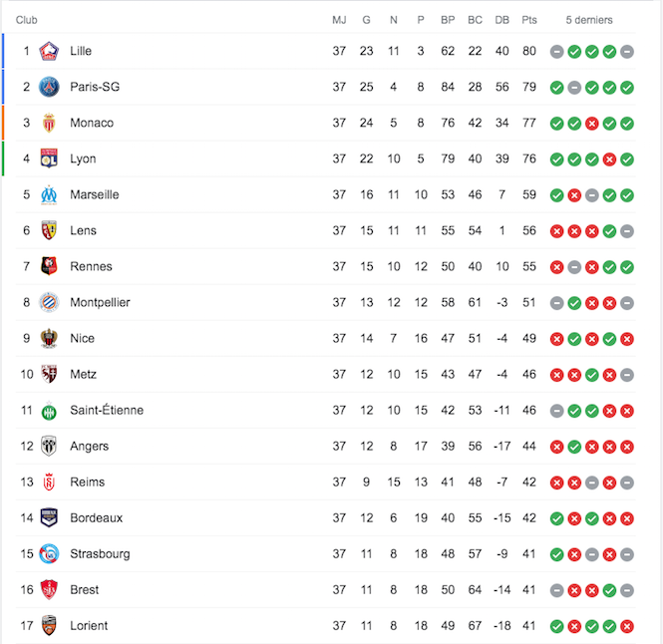
Task: Select the Club column header
Action: 26,20
